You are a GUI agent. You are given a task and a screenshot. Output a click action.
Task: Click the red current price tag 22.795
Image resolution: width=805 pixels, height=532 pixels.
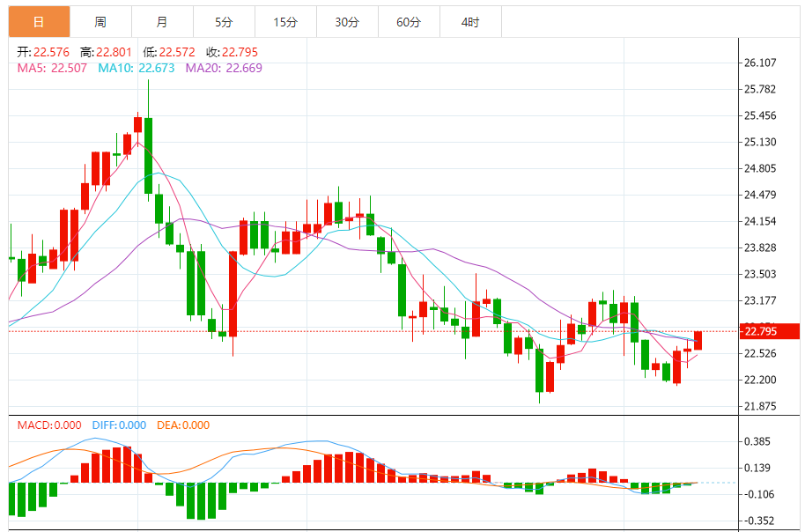(x=770, y=331)
